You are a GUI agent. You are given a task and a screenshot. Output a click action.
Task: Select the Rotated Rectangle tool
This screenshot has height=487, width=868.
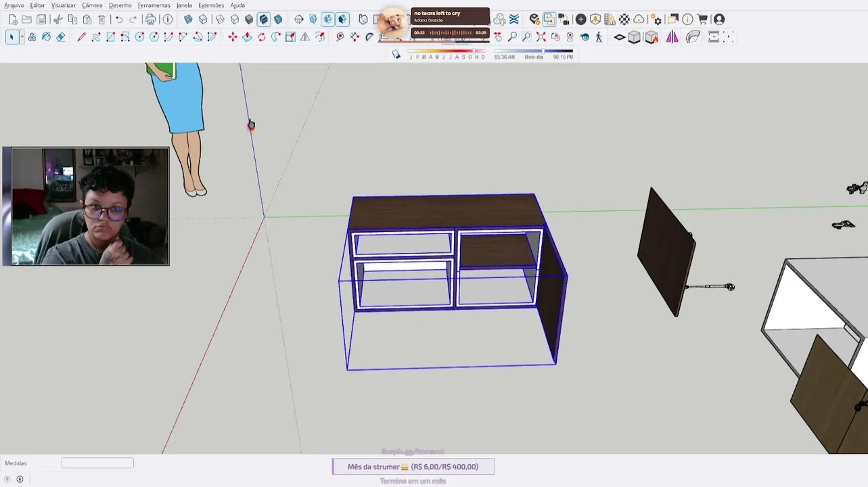[x=125, y=37]
